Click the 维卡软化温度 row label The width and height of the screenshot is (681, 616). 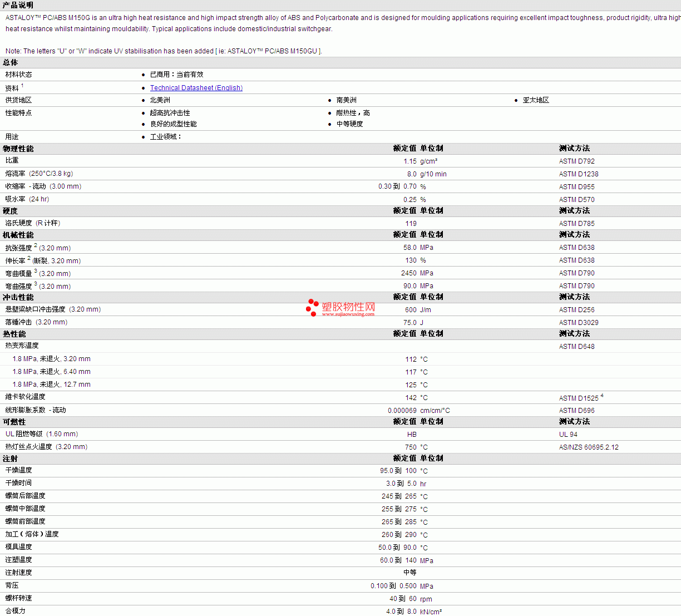(x=26, y=397)
